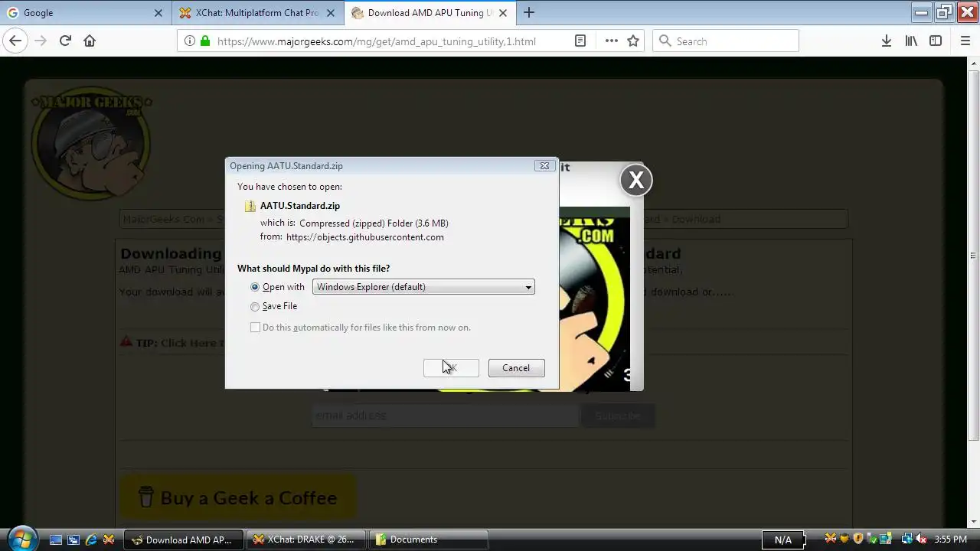Choose the Save File option
Image resolution: width=980 pixels, height=551 pixels.
click(x=255, y=306)
